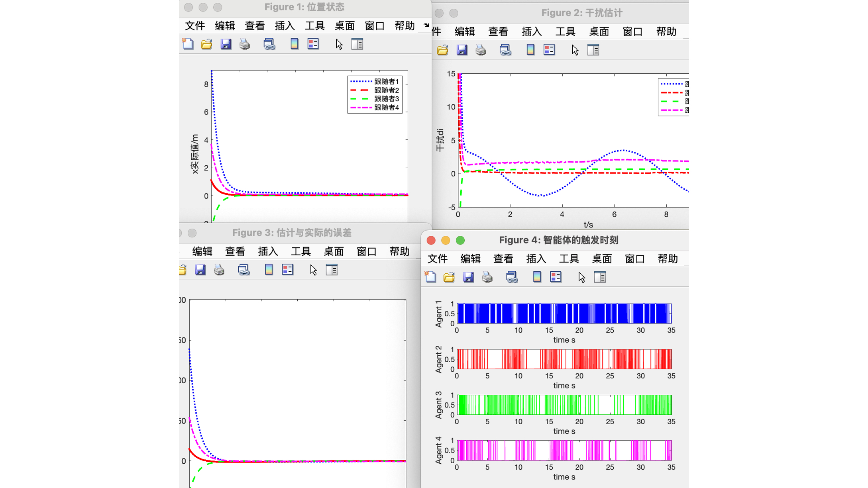The image size is (868, 488).
Task: Select Edit Plot arrow in Figure 2 toolbar
Action: coord(575,50)
